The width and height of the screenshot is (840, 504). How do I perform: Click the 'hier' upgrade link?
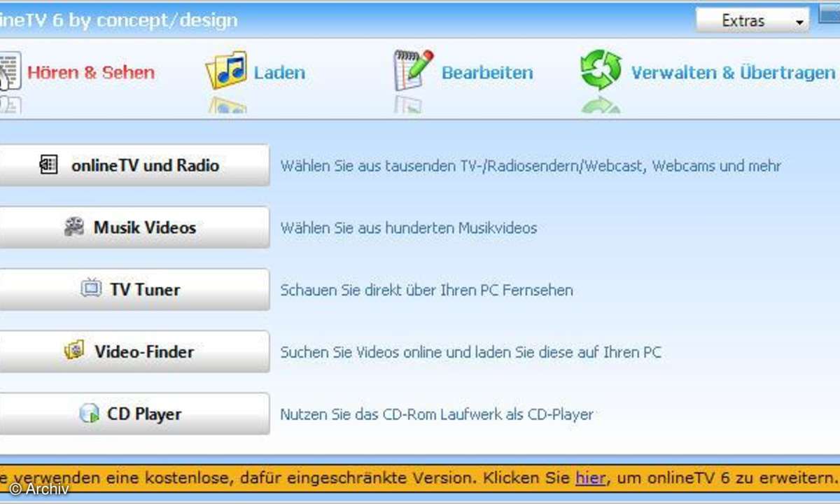590,478
